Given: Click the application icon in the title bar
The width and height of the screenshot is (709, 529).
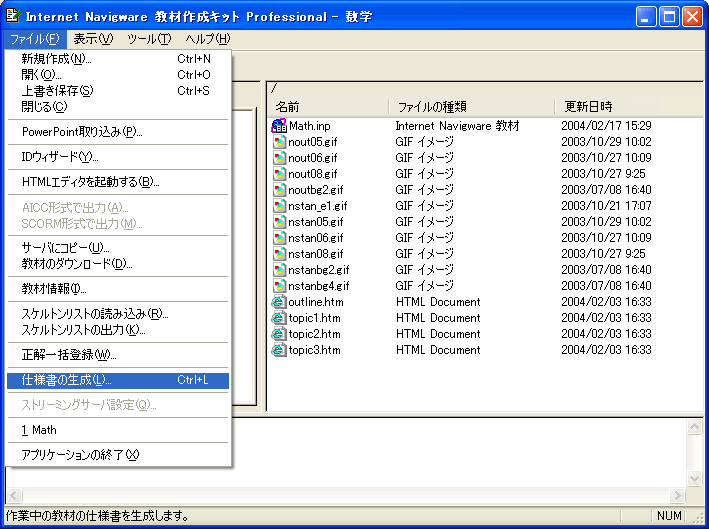Looking at the screenshot, I should coord(13,16).
